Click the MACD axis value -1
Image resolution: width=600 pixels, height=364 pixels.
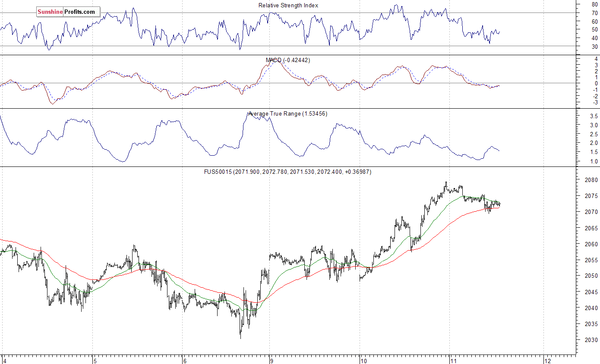pyautogui.click(x=595, y=90)
